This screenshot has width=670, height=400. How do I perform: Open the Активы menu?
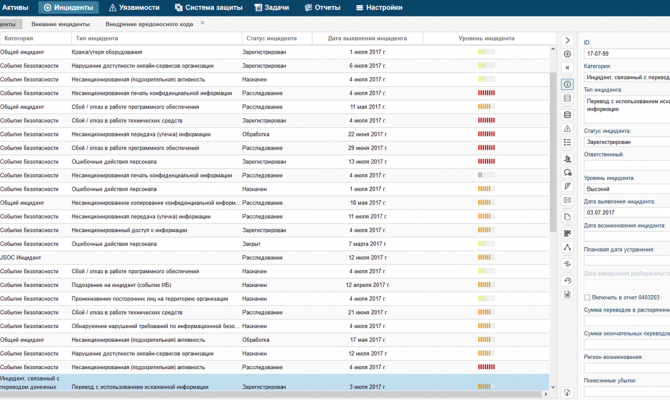[15, 7]
